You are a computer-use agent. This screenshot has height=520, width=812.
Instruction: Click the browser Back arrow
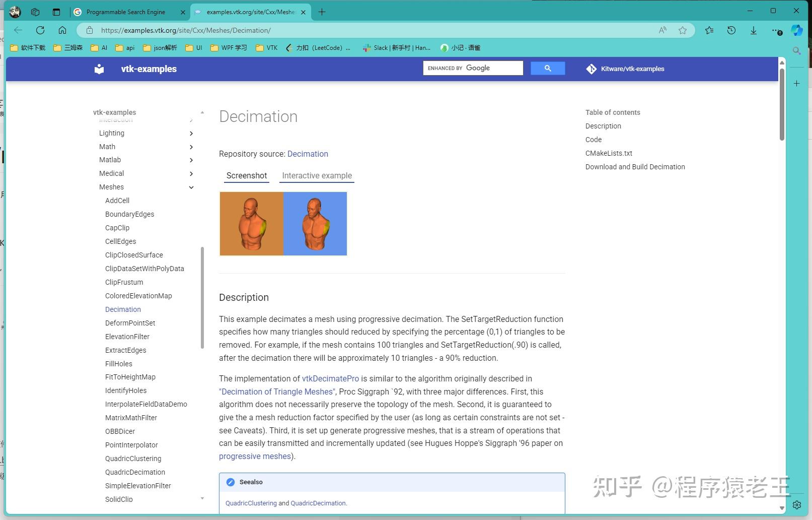pyautogui.click(x=18, y=30)
